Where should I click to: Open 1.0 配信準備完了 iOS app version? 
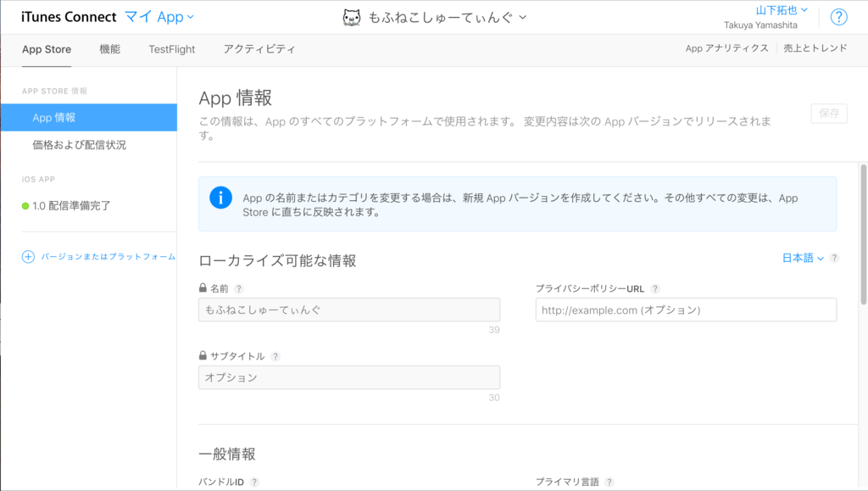pos(71,206)
